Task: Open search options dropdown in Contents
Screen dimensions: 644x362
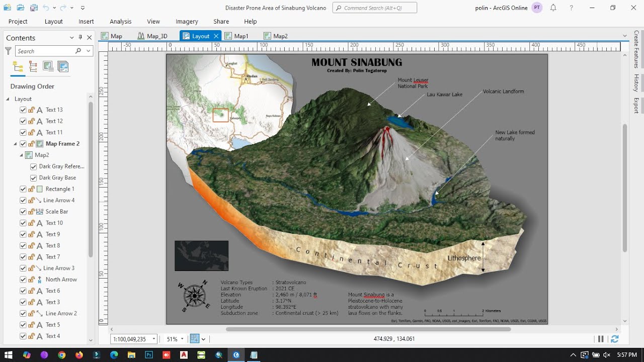Action: 89,51
